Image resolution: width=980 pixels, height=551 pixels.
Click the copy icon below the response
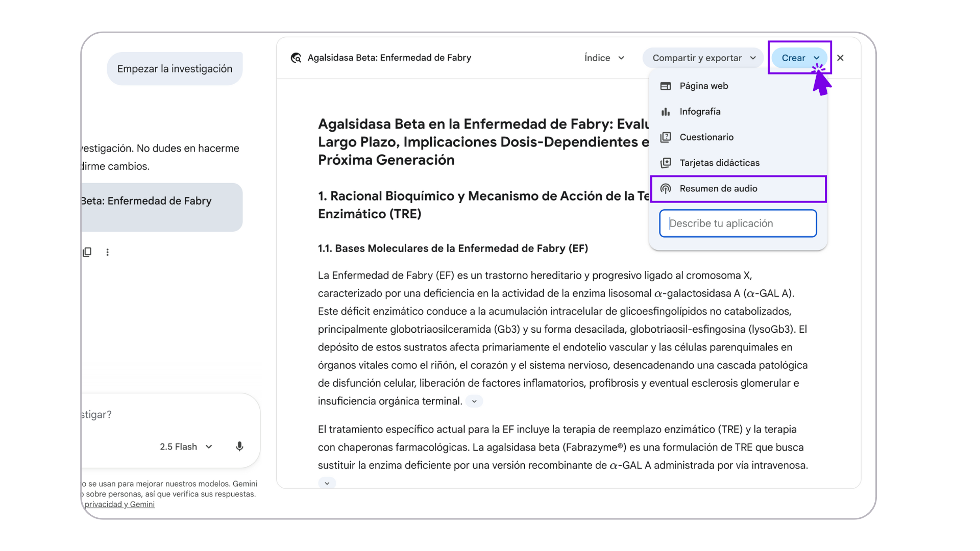point(87,252)
